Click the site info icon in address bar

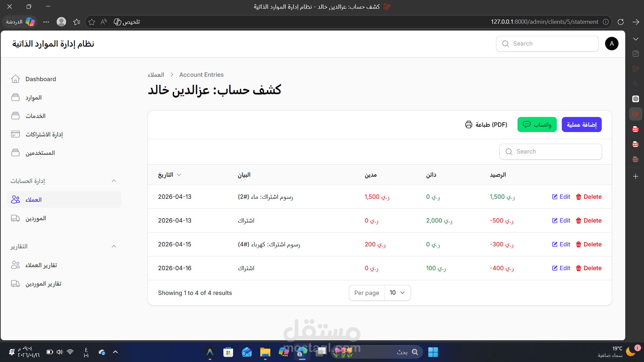tap(606, 22)
